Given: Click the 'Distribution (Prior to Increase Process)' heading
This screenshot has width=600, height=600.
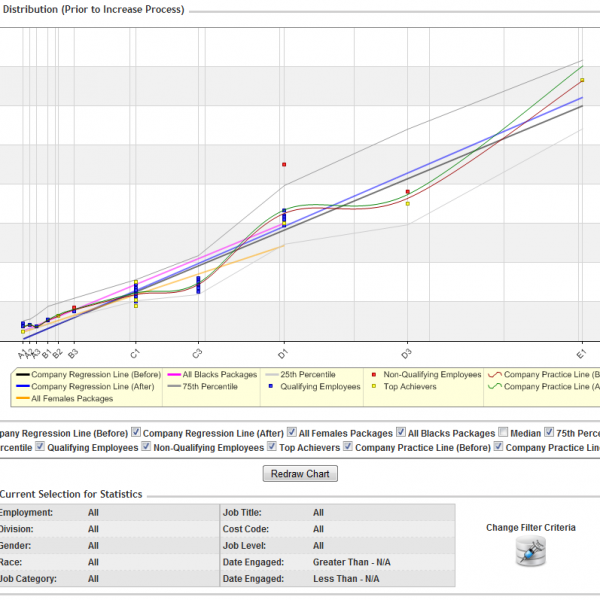Looking at the screenshot, I should 93,9.
